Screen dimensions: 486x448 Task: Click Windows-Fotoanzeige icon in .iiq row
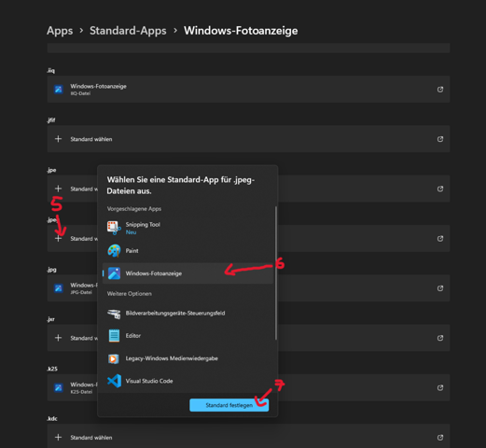(x=59, y=90)
